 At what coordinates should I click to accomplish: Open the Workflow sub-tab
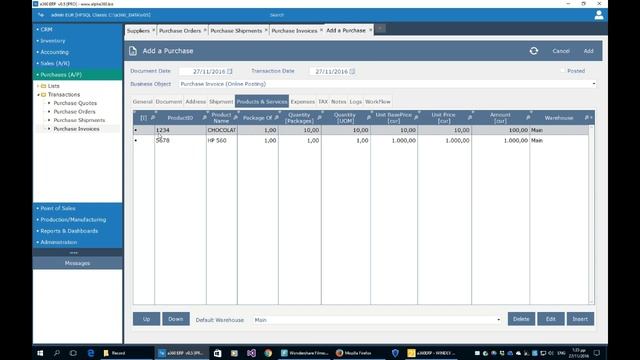378,102
